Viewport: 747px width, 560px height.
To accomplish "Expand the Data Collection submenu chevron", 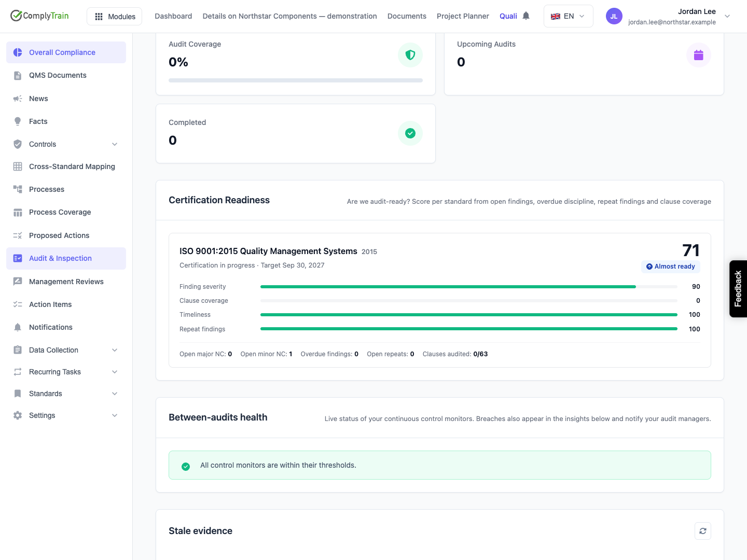I will point(115,350).
